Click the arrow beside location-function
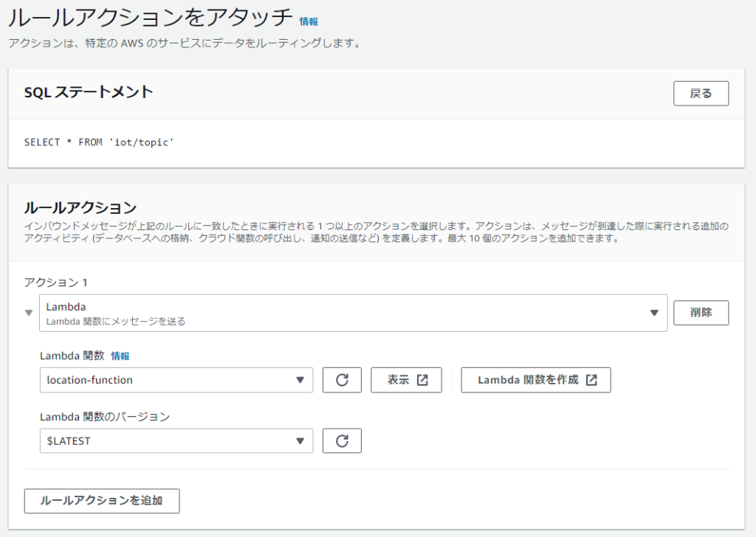Screen dimensions: 756x537 300,380
